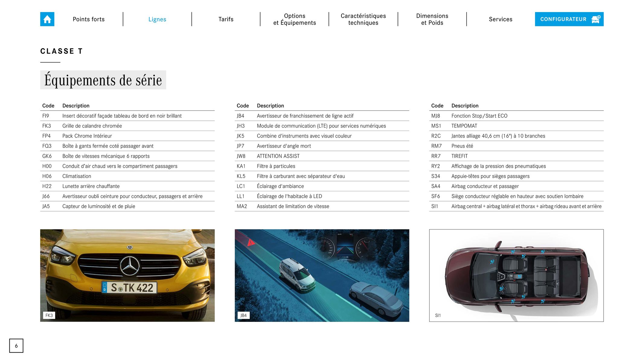Click the Équipements de série heading

pos(103,80)
